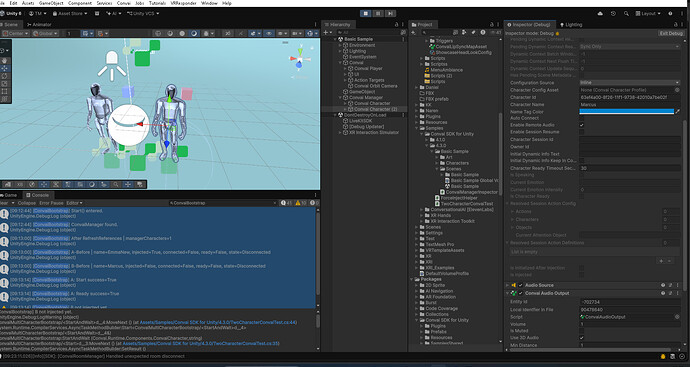Open the Window menu
The width and height of the screenshot is (690, 367).
209,3
